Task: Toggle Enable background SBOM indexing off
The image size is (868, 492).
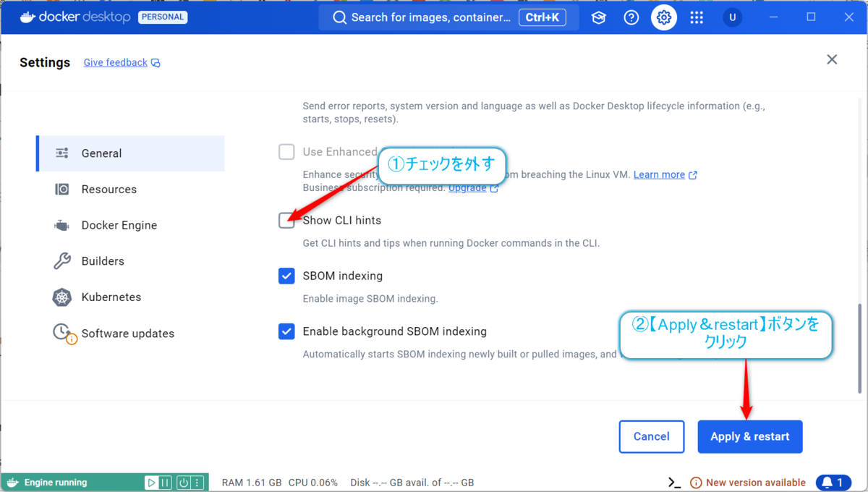Action: click(286, 331)
